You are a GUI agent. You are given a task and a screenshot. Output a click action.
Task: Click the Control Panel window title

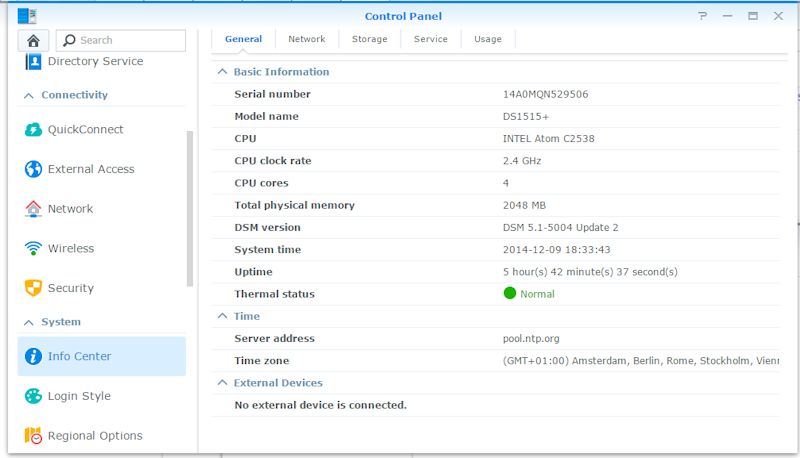[x=403, y=16]
